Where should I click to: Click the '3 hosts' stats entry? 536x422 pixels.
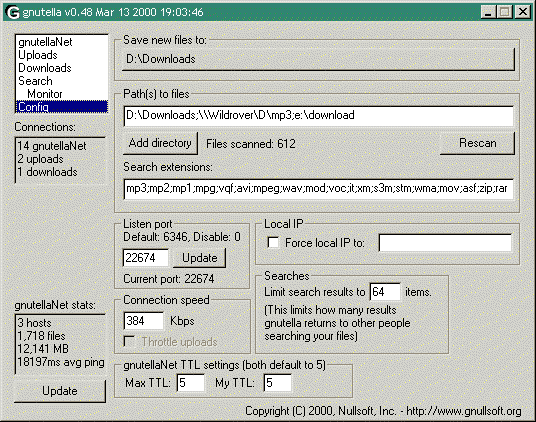click(35, 323)
